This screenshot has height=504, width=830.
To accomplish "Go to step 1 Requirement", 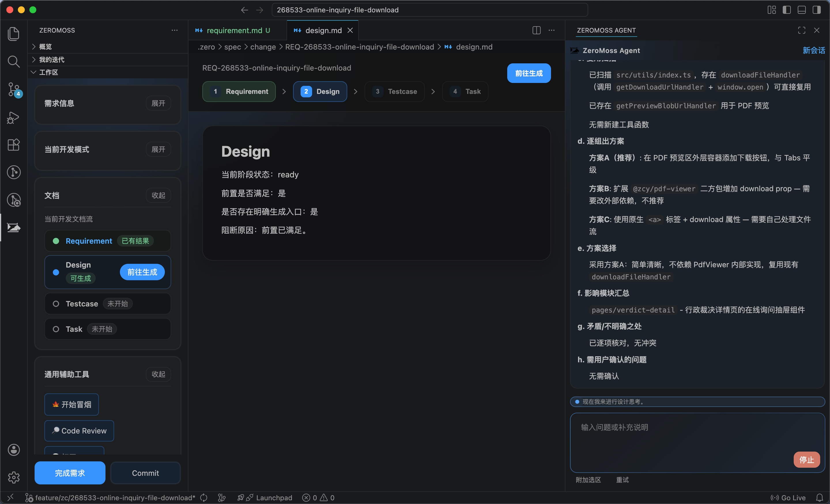I will tap(239, 92).
